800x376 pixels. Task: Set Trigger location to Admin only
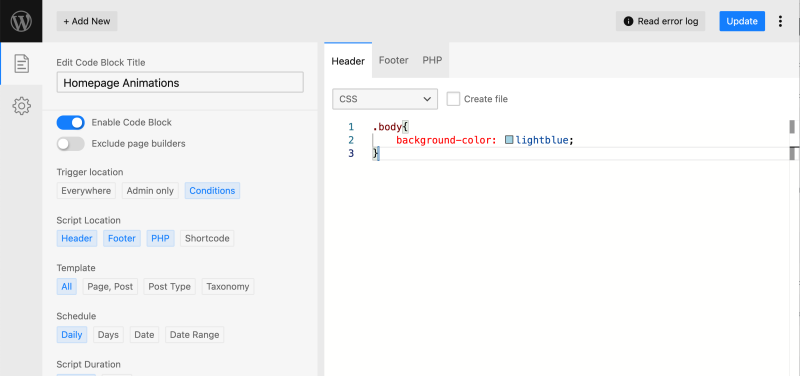[x=150, y=191]
